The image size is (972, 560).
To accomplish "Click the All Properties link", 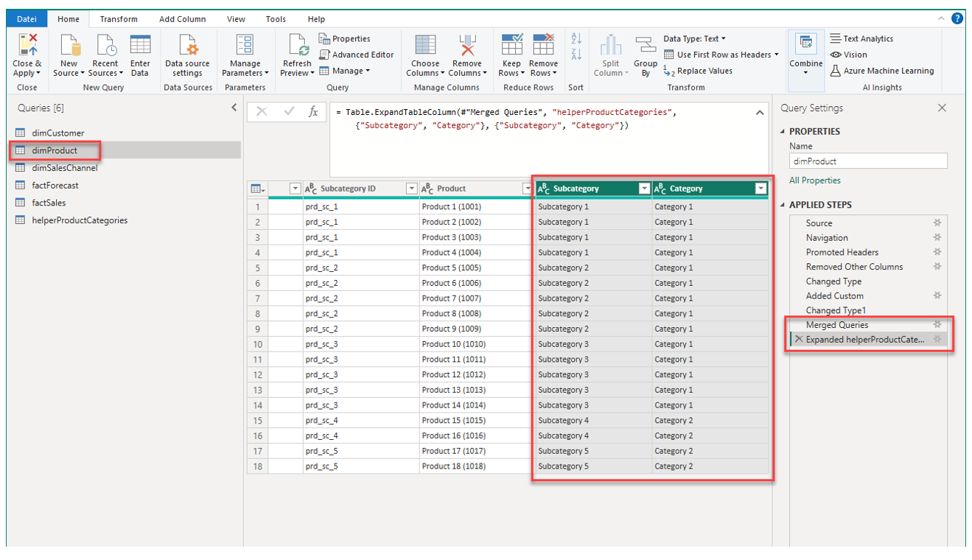I will click(815, 180).
